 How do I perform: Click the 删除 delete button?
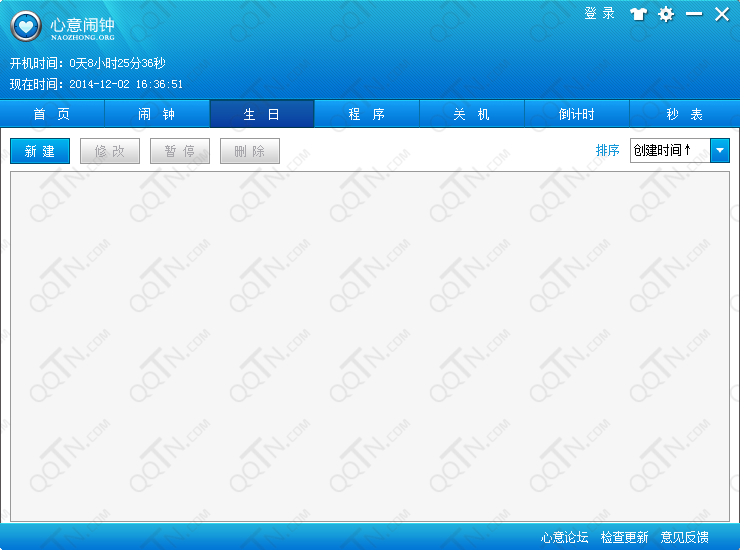pyautogui.click(x=250, y=151)
